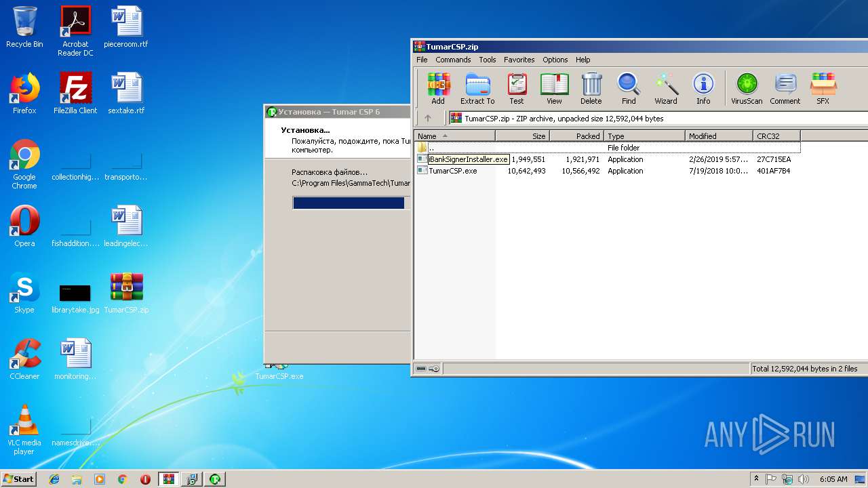Open the Help menu in WinRAR
Image resolution: width=868 pixels, height=488 pixels.
click(x=583, y=60)
